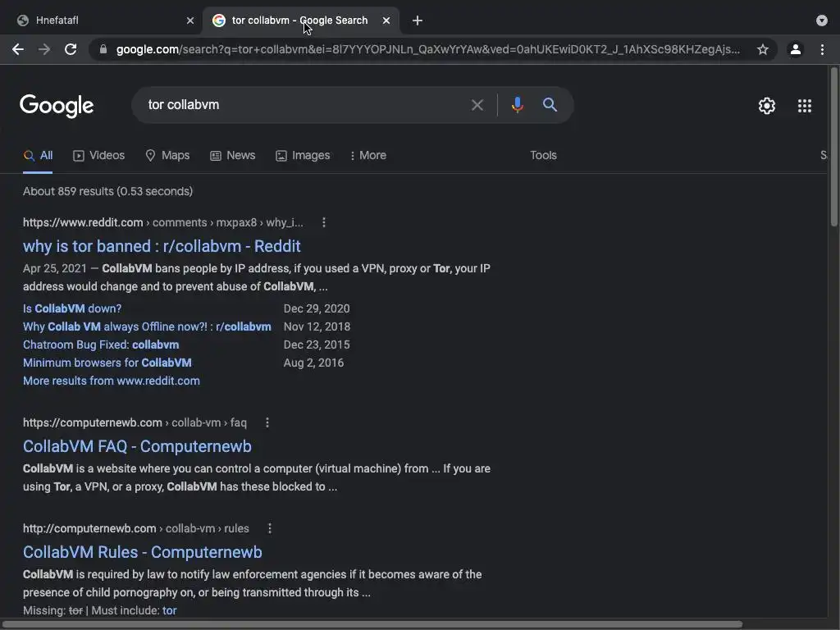Open the Chrome three-dot menu

click(822, 49)
